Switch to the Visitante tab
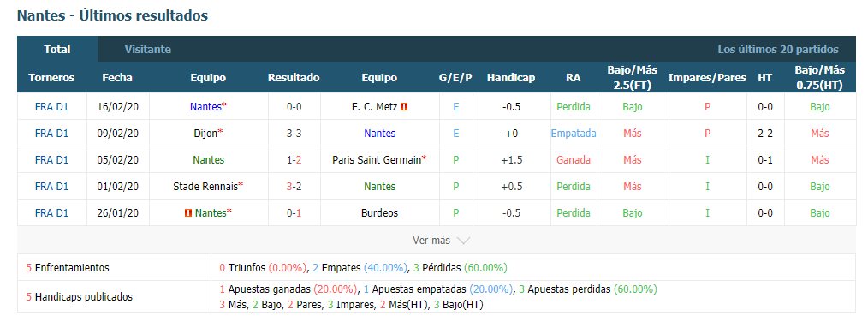This screenshot has height=316, width=868. [x=148, y=50]
